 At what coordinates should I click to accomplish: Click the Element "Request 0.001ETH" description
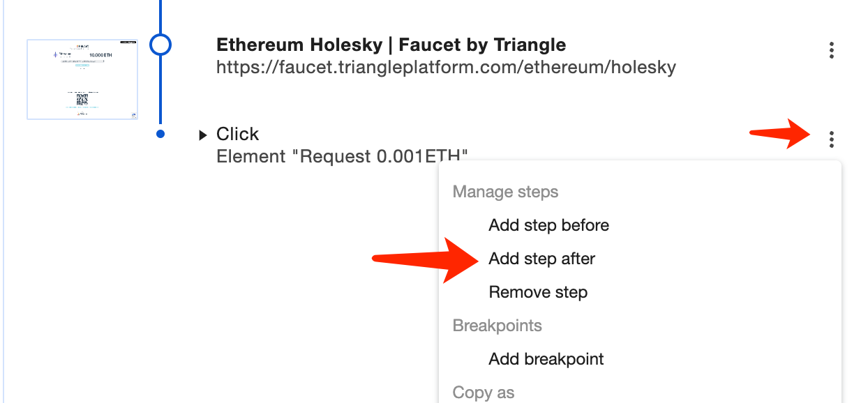click(x=341, y=156)
